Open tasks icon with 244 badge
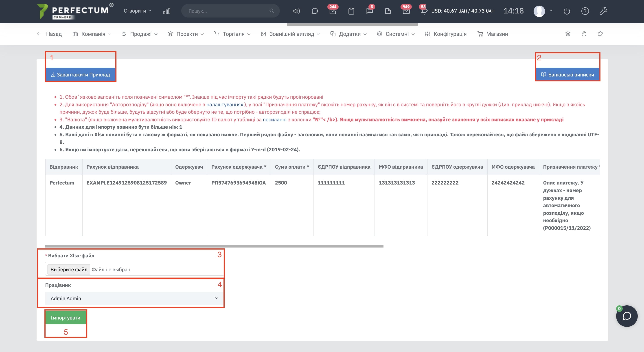The width and height of the screenshot is (644, 352). click(x=333, y=11)
